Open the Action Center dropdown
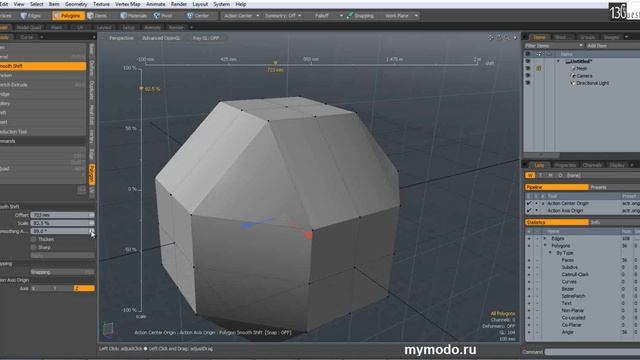Image resolution: width=640 pixels, height=360 pixels. tap(240, 16)
